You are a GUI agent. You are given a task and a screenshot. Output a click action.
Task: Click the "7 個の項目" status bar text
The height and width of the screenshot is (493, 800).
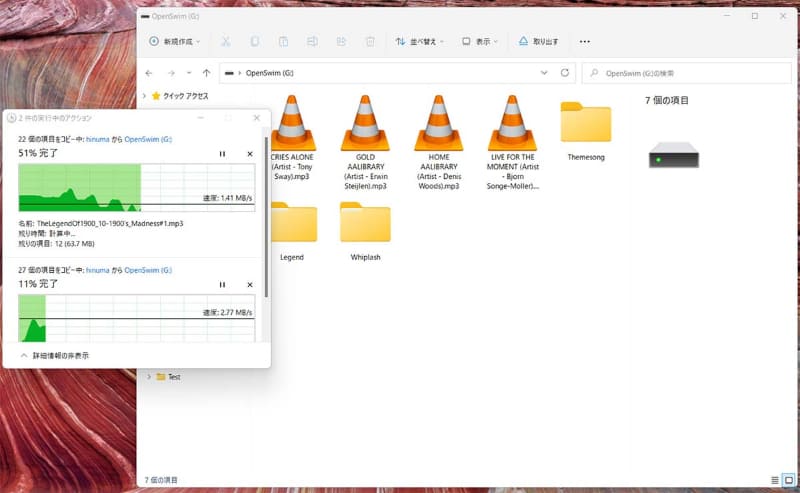tap(161, 480)
